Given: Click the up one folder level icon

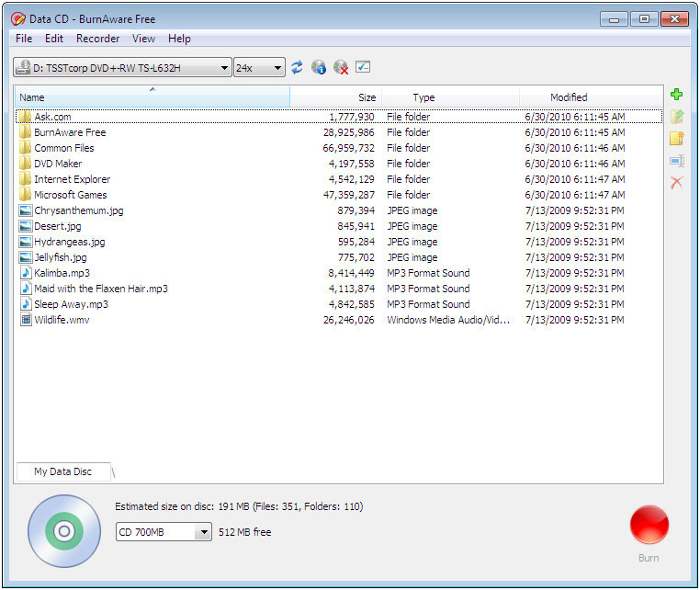Looking at the screenshot, I should [x=676, y=117].
